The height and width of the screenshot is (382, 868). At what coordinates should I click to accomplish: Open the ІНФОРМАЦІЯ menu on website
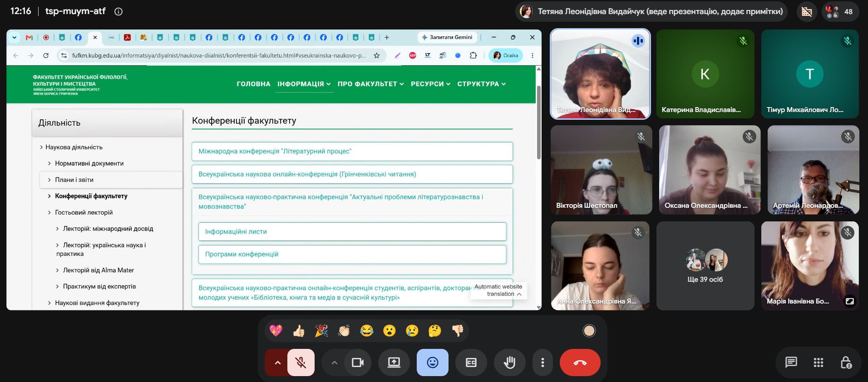coord(304,84)
